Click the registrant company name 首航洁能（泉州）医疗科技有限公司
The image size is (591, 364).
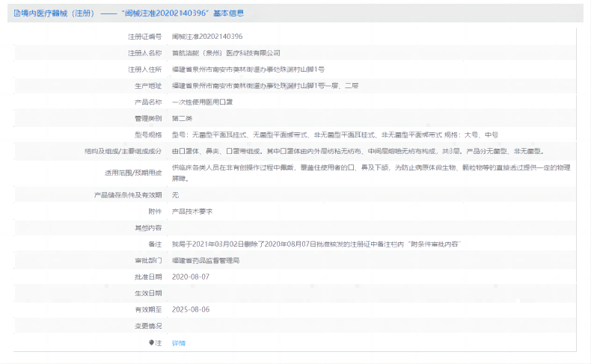226,53
